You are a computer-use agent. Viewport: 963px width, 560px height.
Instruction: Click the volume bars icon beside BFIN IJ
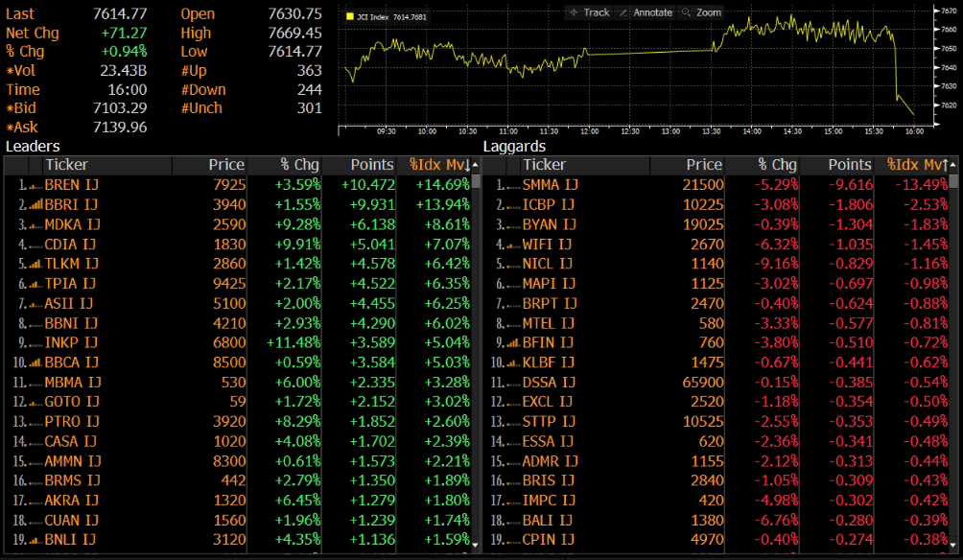[x=513, y=342]
